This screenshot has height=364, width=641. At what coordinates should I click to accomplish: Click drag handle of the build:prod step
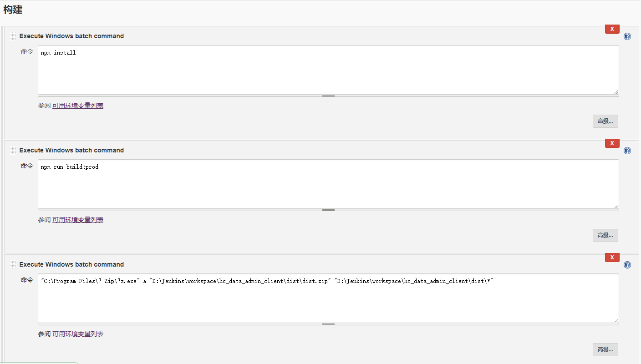13,151
